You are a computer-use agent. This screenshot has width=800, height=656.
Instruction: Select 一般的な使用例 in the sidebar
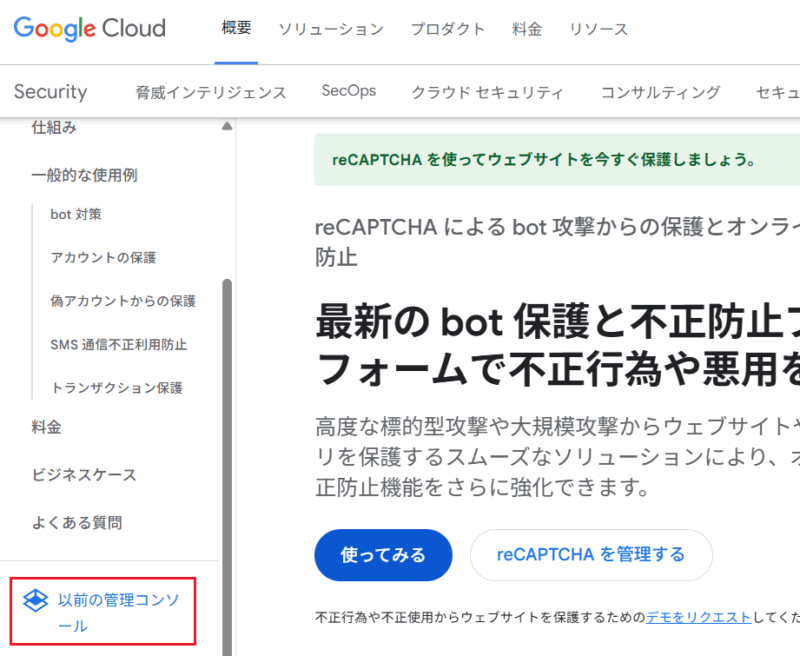(x=84, y=175)
